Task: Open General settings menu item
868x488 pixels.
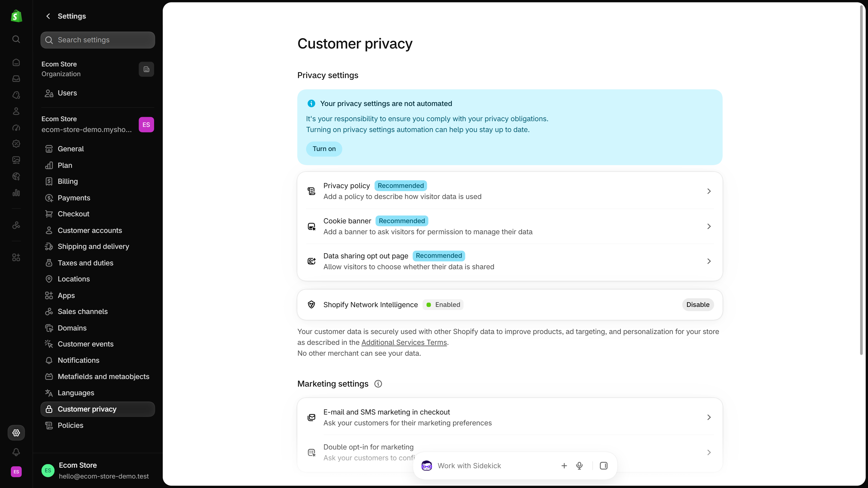Action: (x=98, y=149)
